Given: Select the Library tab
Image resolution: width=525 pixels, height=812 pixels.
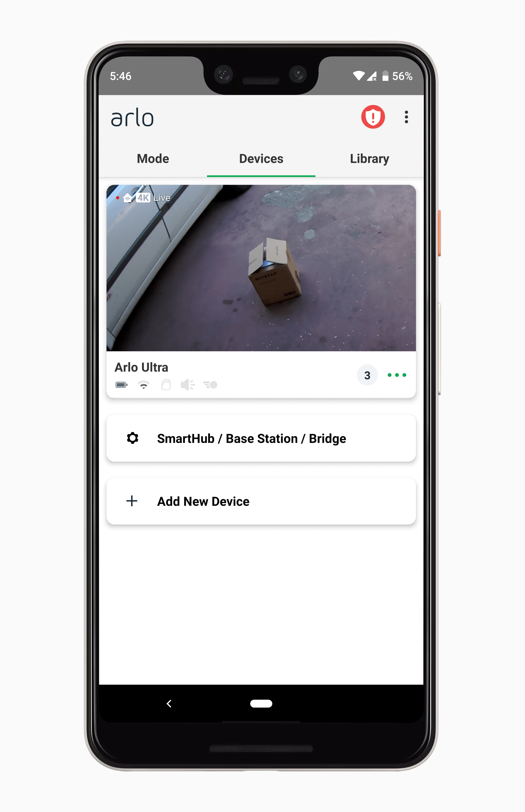Looking at the screenshot, I should tap(368, 158).
